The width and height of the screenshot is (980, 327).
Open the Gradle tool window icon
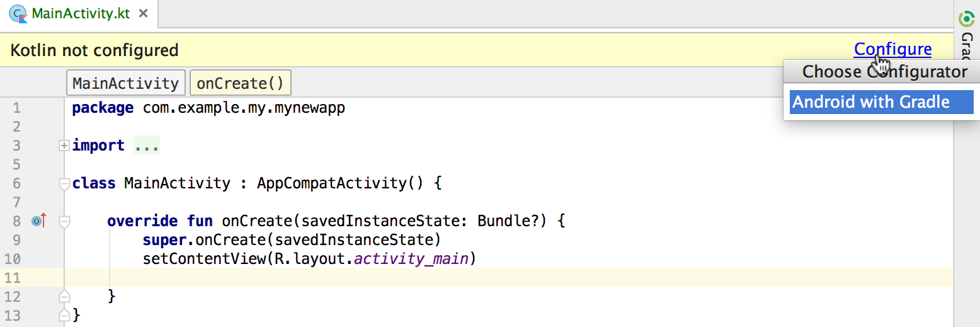pos(967,20)
